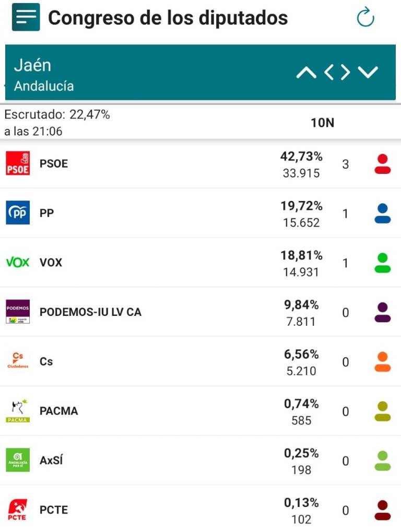Image resolution: width=401 pixels, height=532 pixels.
Task: Select the Jaén province title
Action: click(32, 65)
